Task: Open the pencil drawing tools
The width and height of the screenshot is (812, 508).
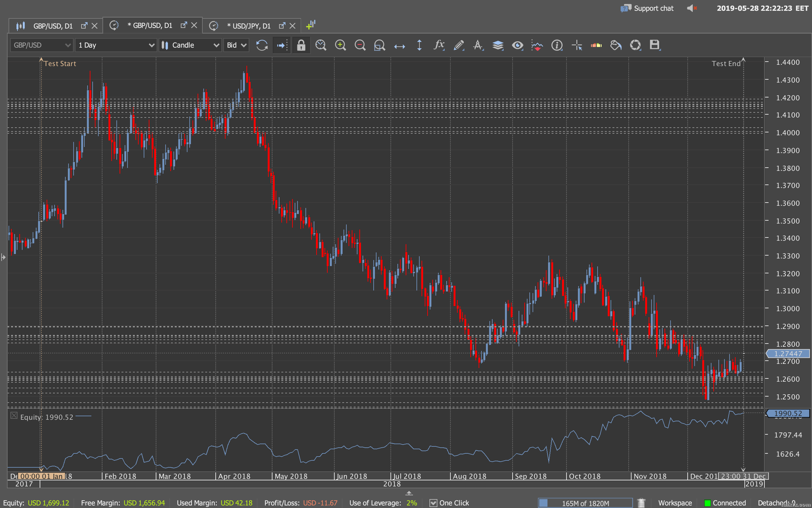Action: point(459,45)
